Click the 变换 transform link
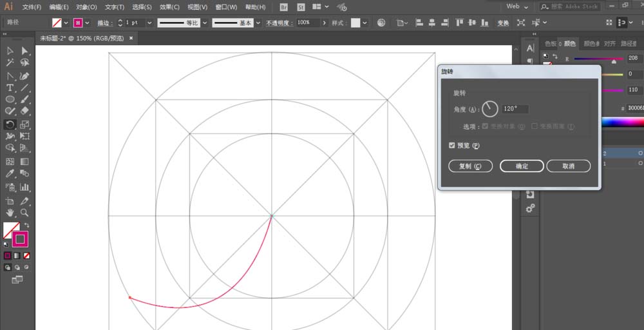Viewport: 644px width, 330px height. [503, 23]
